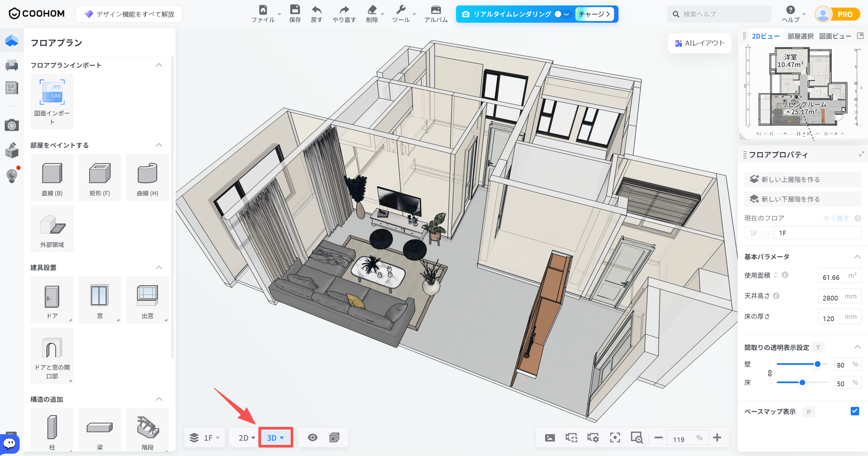
Task: Click the 戻す (Undo) icon
Action: click(x=316, y=10)
